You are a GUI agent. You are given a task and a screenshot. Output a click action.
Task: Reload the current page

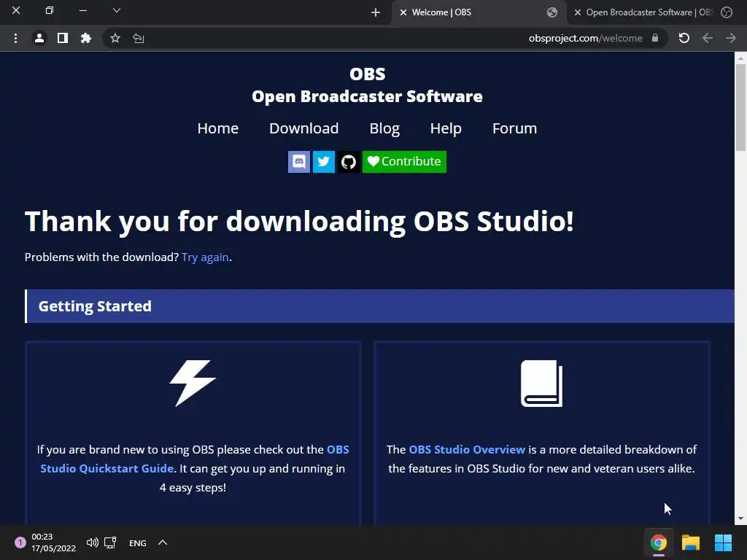click(684, 38)
